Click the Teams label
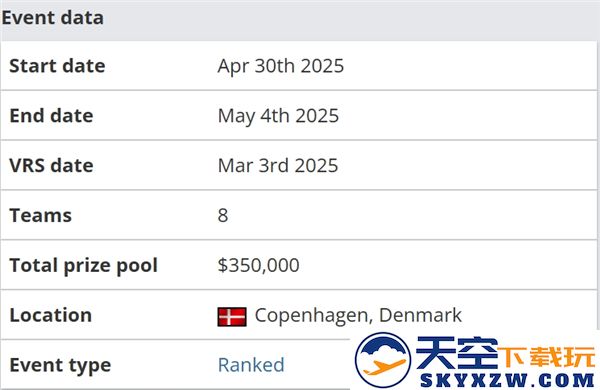The image size is (600, 390). (41, 215)
